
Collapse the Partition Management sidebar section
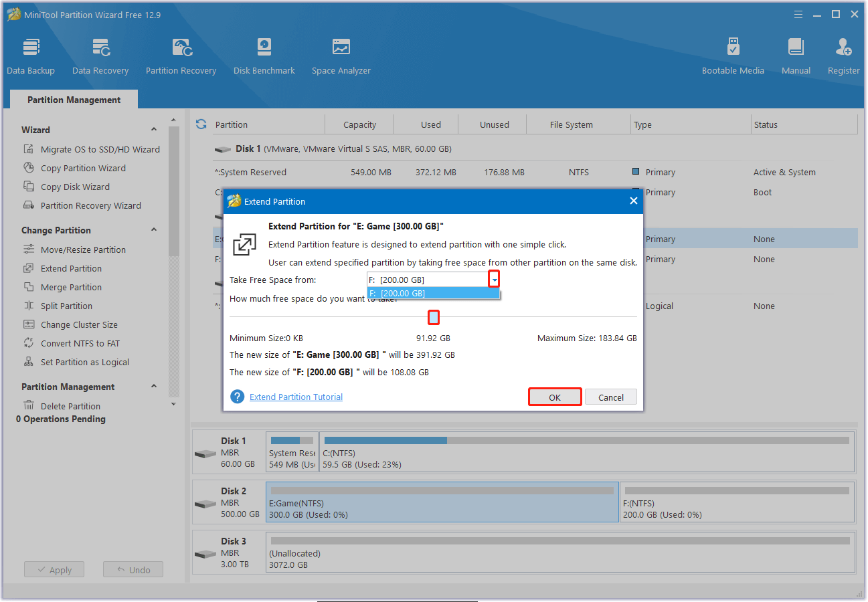click(154, 387)
